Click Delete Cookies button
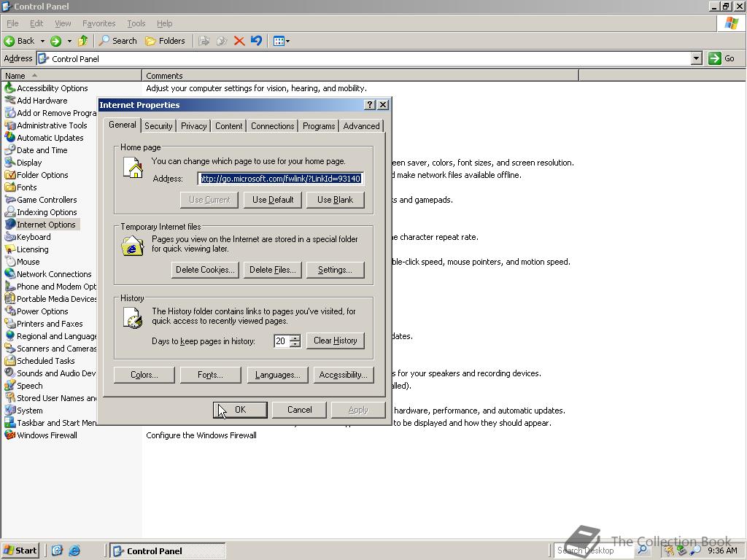The image size is (747, 560). pyautogui.click(x=205, y=270)
